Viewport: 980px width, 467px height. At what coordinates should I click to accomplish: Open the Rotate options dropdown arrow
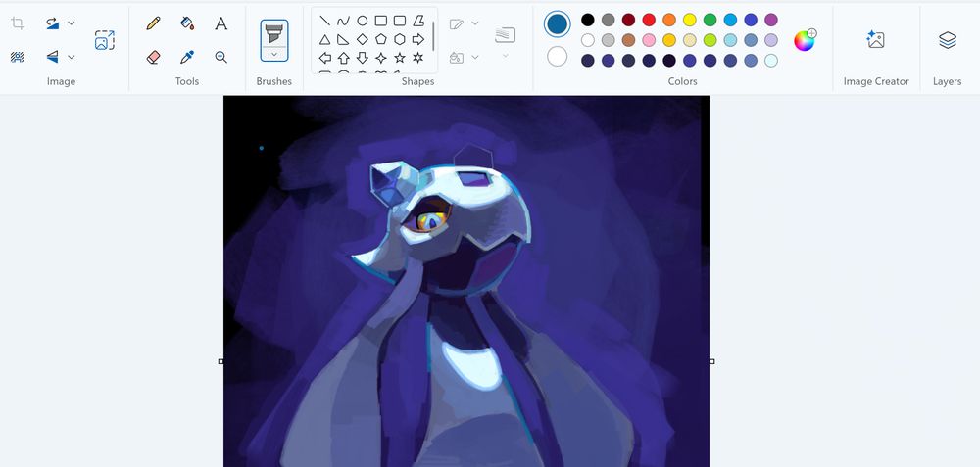(x=72, y=23)
